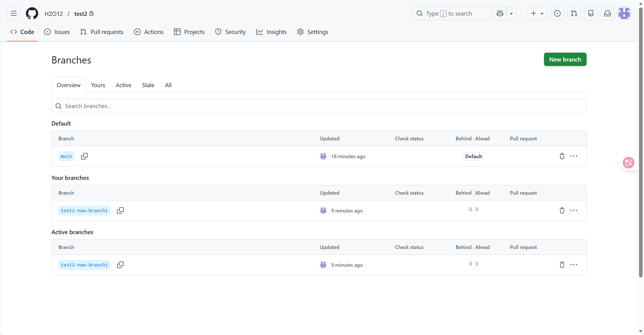Open the hamburger navigation menu

click(14, 13)
